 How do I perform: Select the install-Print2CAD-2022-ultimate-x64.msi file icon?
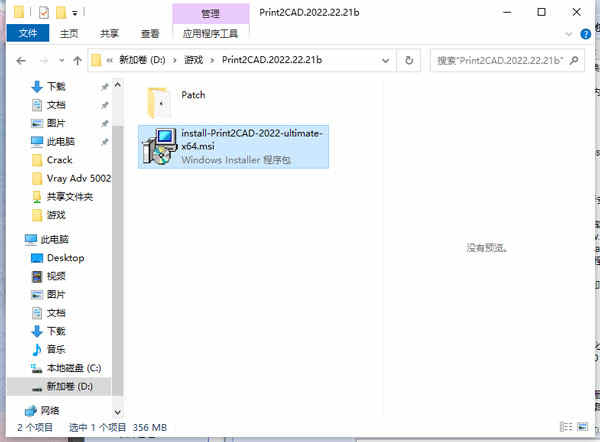point(160,147)
